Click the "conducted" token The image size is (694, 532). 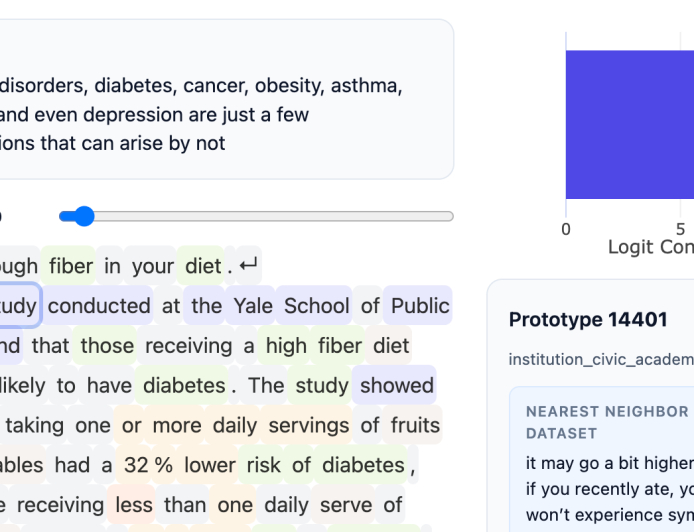click(99, 306)
